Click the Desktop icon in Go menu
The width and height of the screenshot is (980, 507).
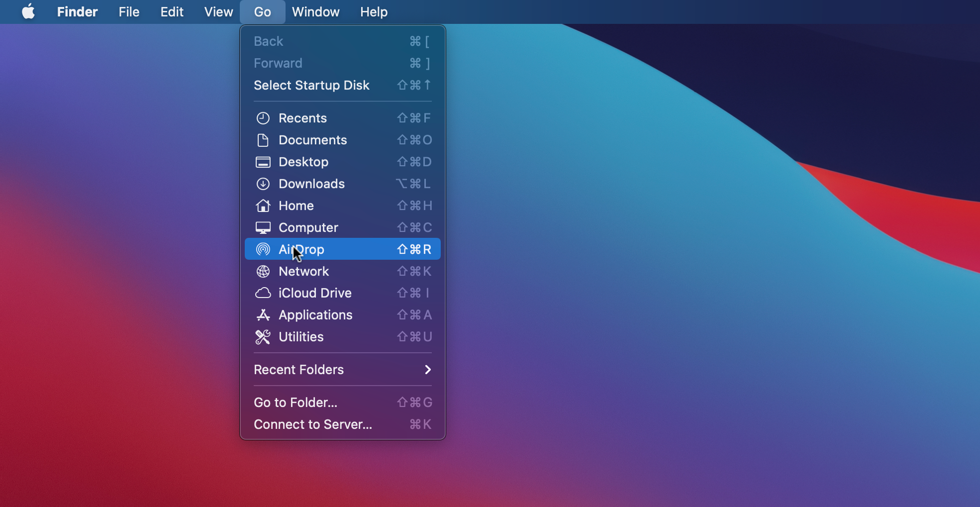click(263, 162)
